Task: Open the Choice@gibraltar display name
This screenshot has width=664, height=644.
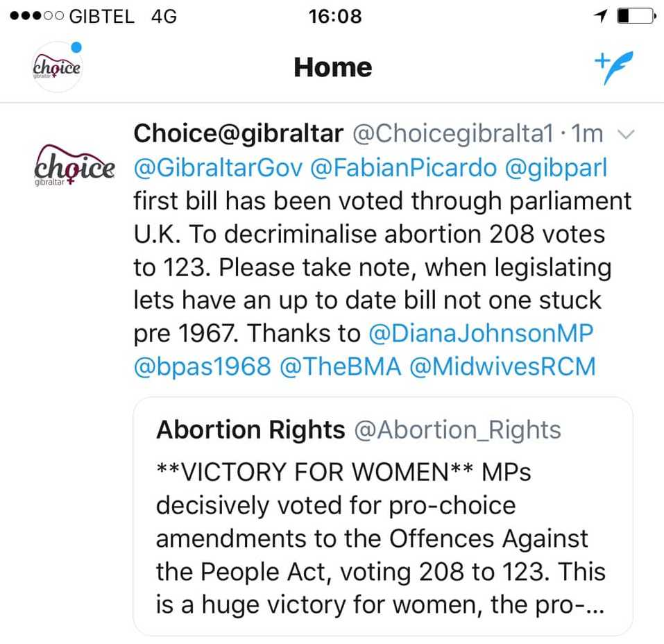Action: coord(239,135)
